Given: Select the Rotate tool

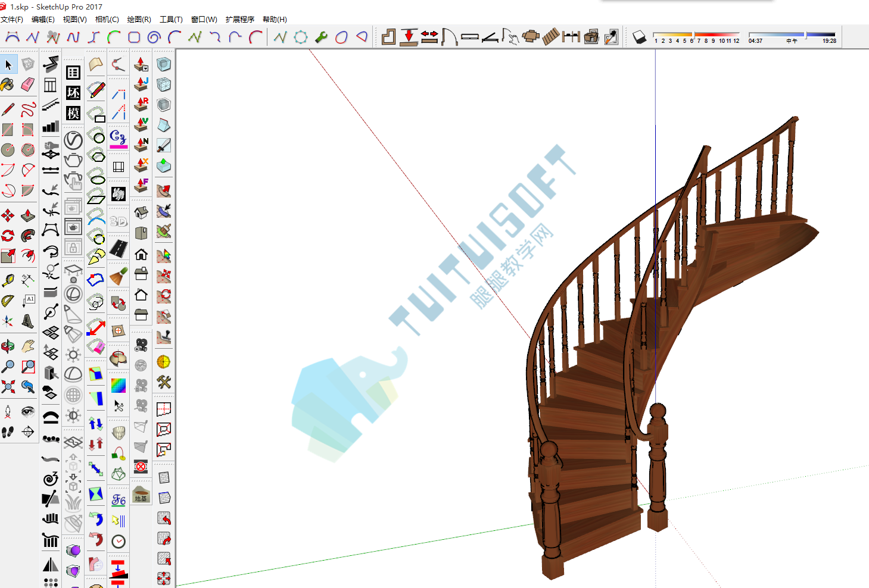Looking at the screenshot, I should coord(8,236).
